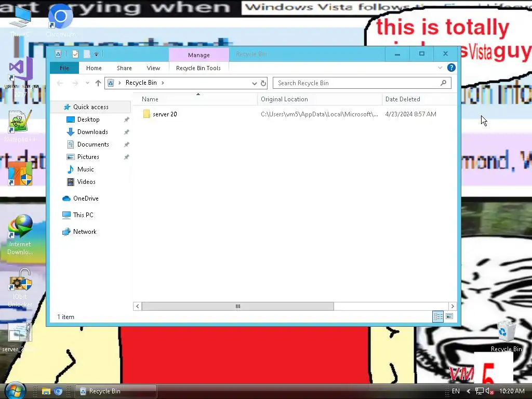Open File Explorer from the taskbar

pos(46,391)
